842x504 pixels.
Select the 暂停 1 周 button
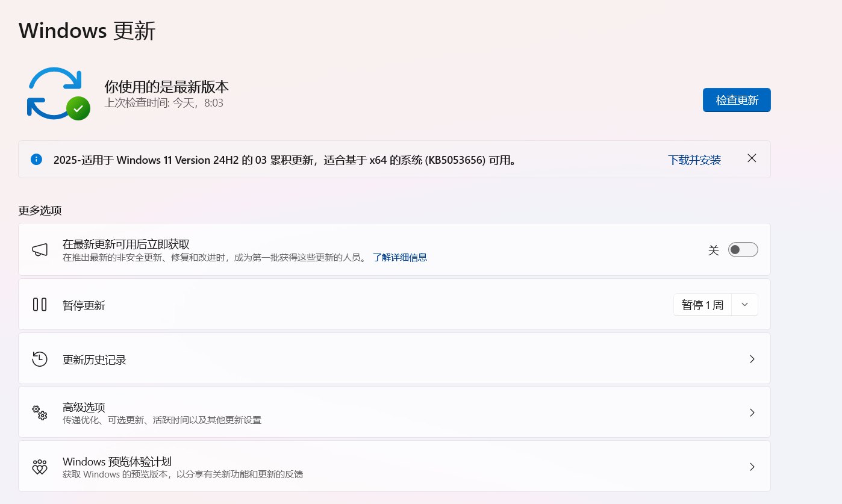702,305
